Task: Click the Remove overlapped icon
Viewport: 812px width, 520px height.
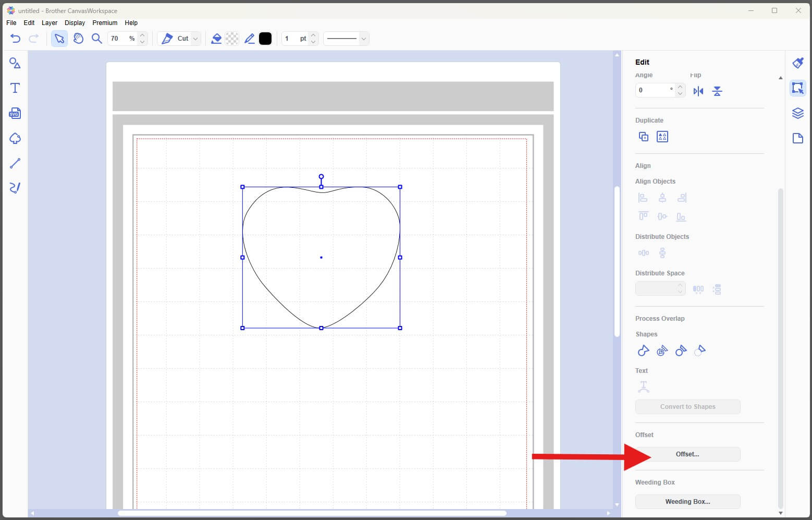Action: tap(699, 350)
